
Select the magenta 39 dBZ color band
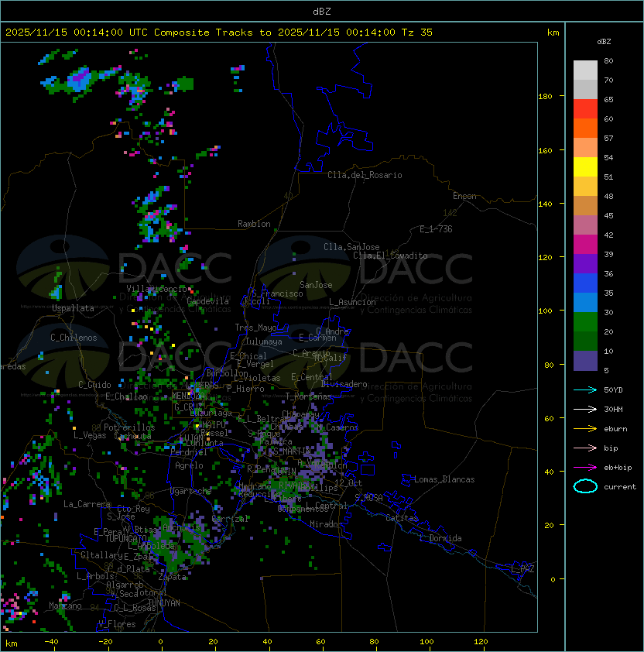(585, 245)
